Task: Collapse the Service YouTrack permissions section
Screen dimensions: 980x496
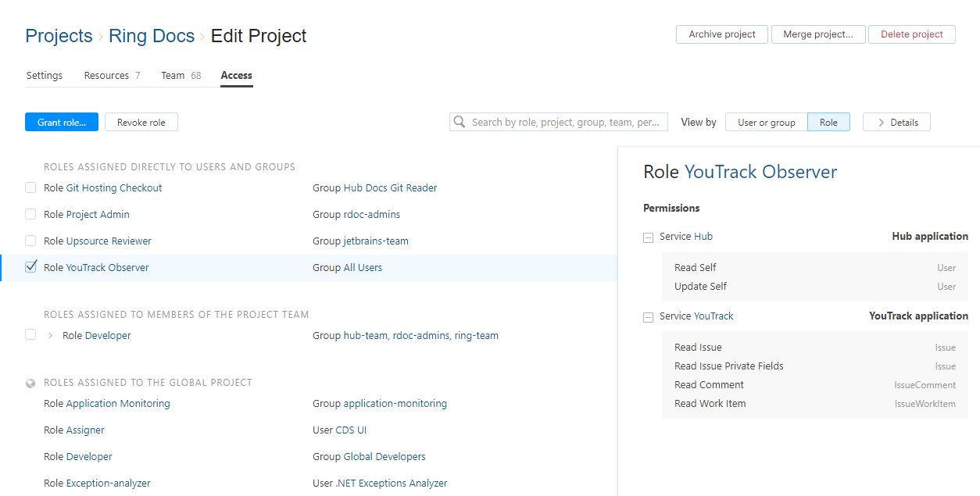Action: pyautogui.click(x=648, y=317)
